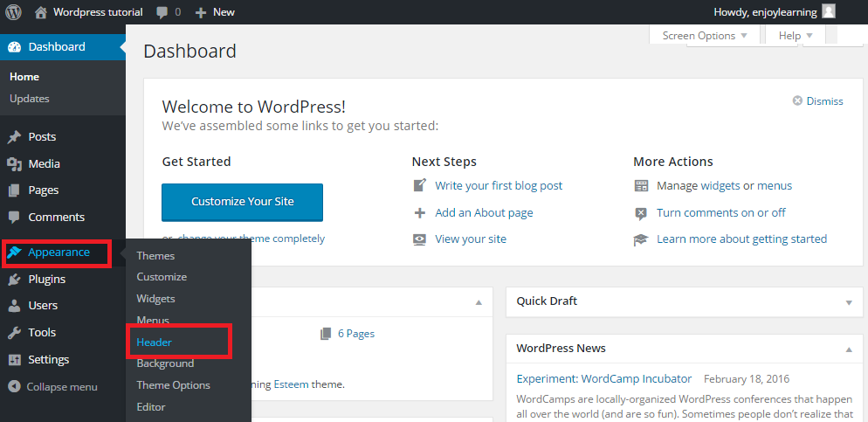Click the plus icon beside Add an About page

coord(420,212)
